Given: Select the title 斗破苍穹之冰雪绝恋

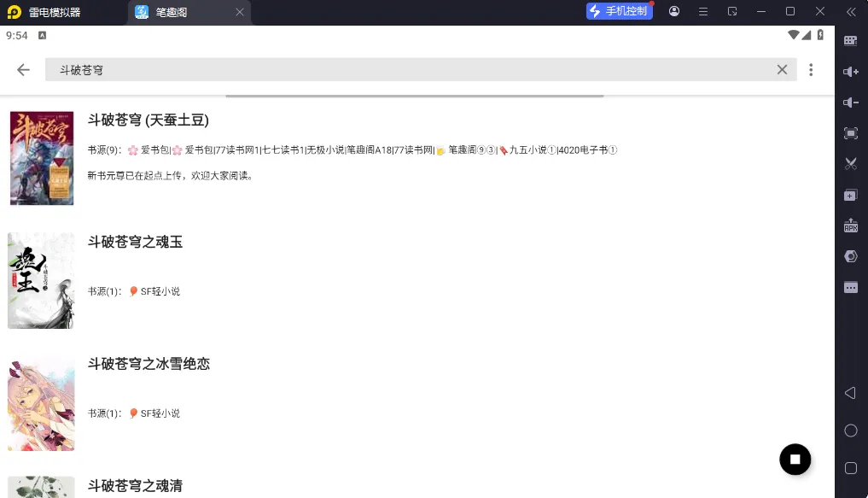Looking at the screenshot, I should point(149,364).
